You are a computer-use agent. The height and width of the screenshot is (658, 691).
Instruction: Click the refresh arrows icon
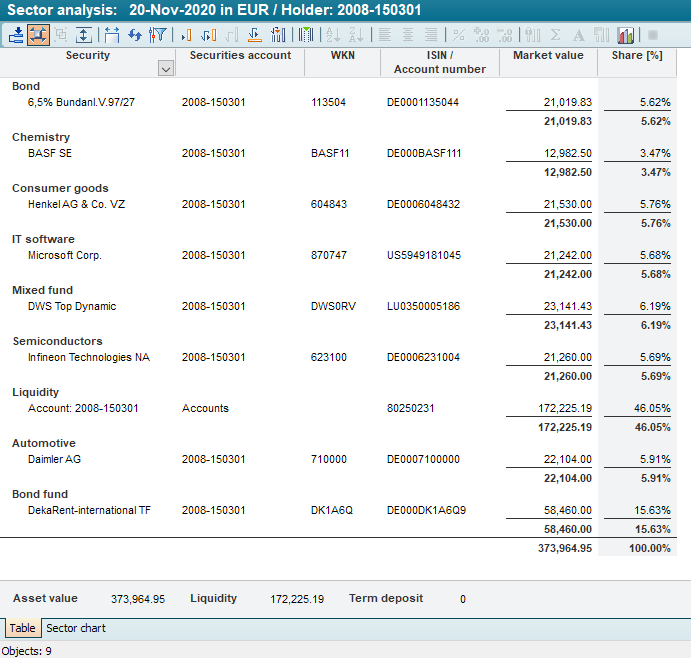135,35
